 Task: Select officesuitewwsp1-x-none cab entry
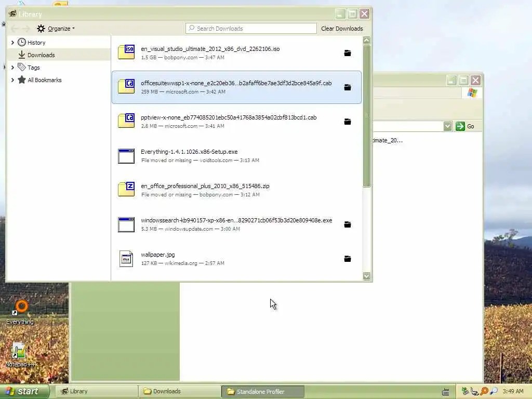[x=236, y=87]
